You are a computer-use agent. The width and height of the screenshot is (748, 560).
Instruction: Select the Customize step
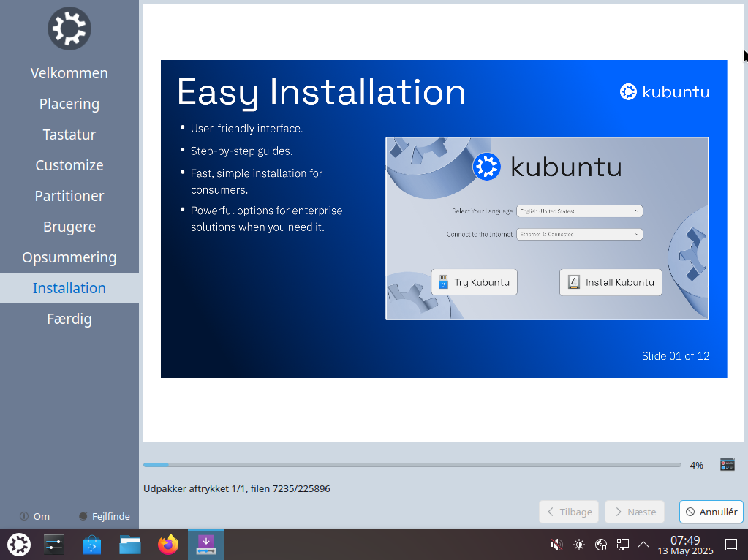[x=69, y=165]
